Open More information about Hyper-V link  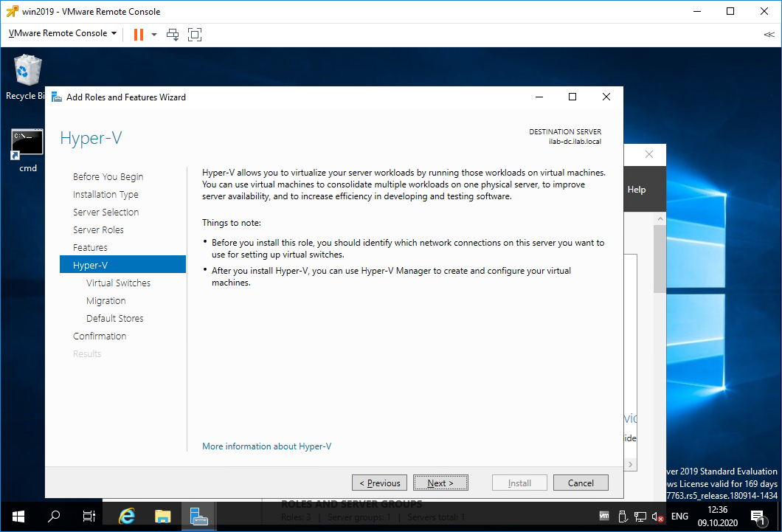pos(267,446)
